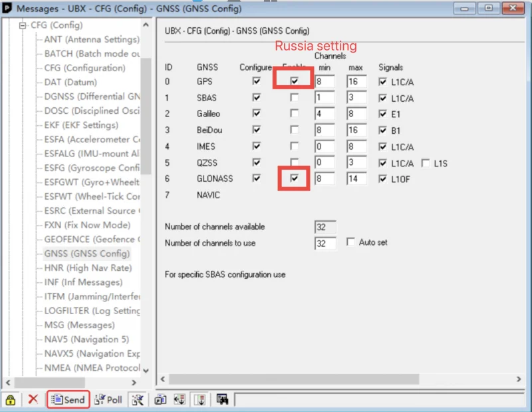Toggle the Auto set checkbox
532x412 pixels.
point(350,242)
